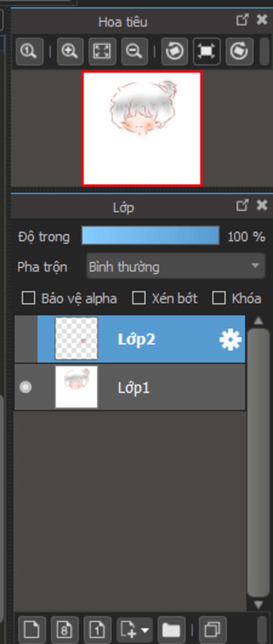This screenshot has height=644, width=273.
Task: Open Lớp2 layer settings gear
Action: [230, 339]
